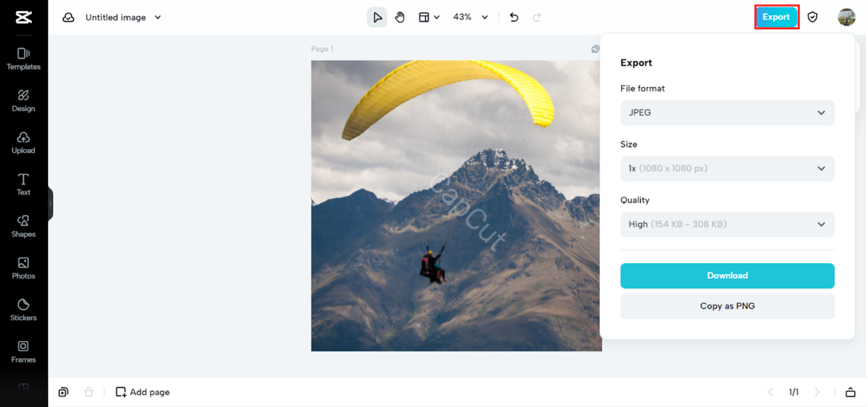Viewport: 868px width, 407px height.
Task: Click the shield privacy icon
Action: click(x=812, y=18)
